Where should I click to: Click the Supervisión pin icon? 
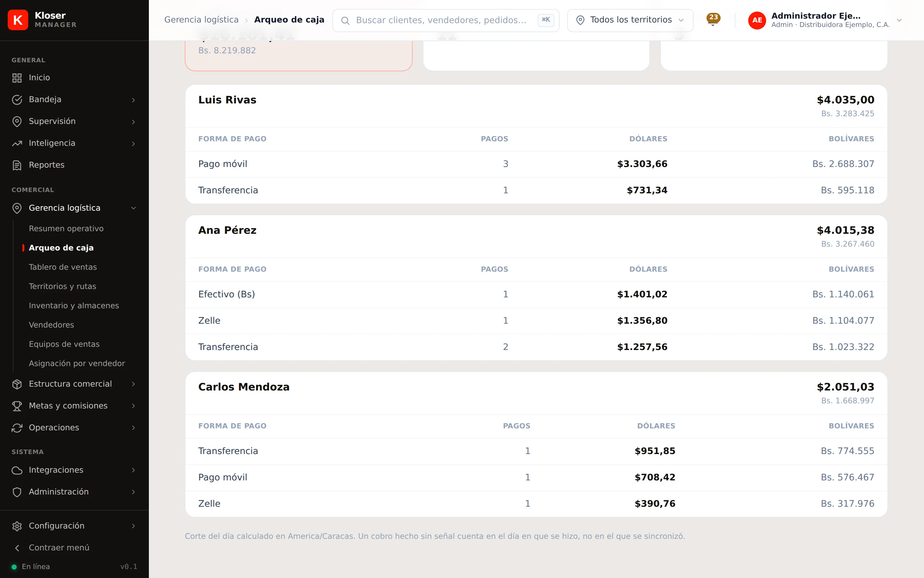17,121
